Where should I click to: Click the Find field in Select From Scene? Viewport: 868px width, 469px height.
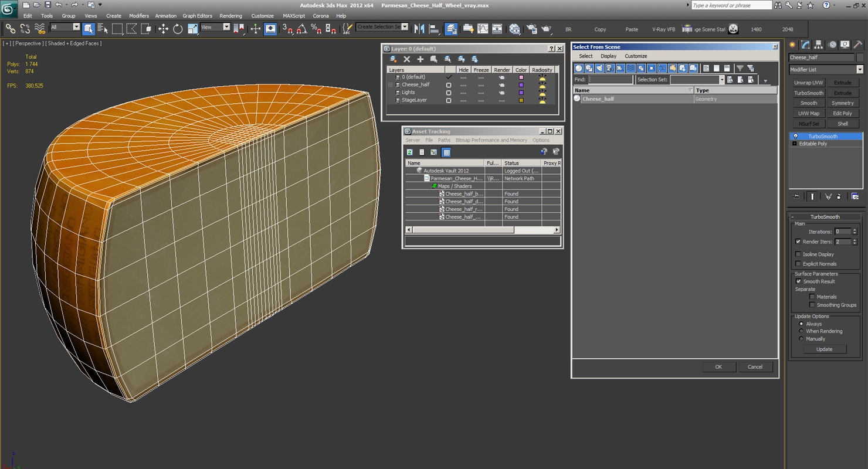(x=611, y=80)
